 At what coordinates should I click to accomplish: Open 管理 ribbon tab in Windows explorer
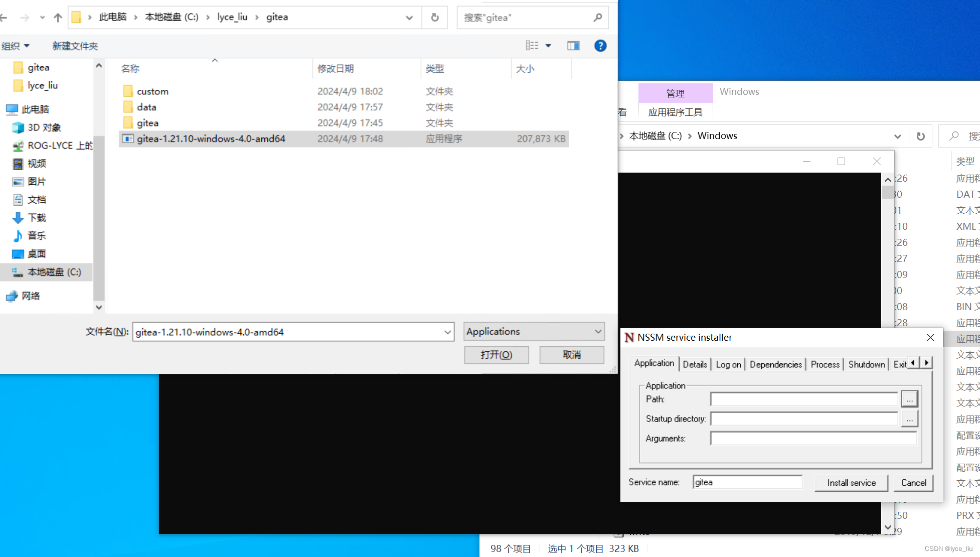(x=675, y=93)
